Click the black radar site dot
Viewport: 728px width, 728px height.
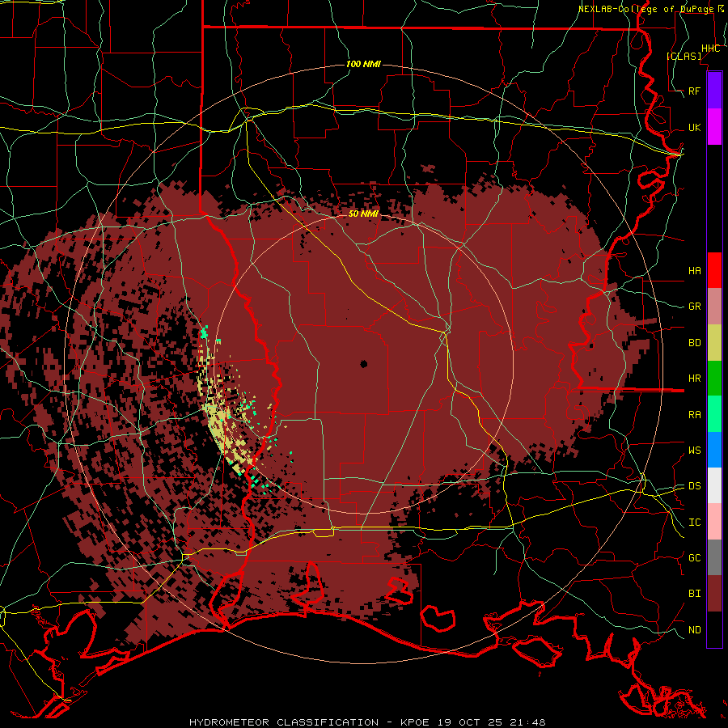click(x=363, y=364)
